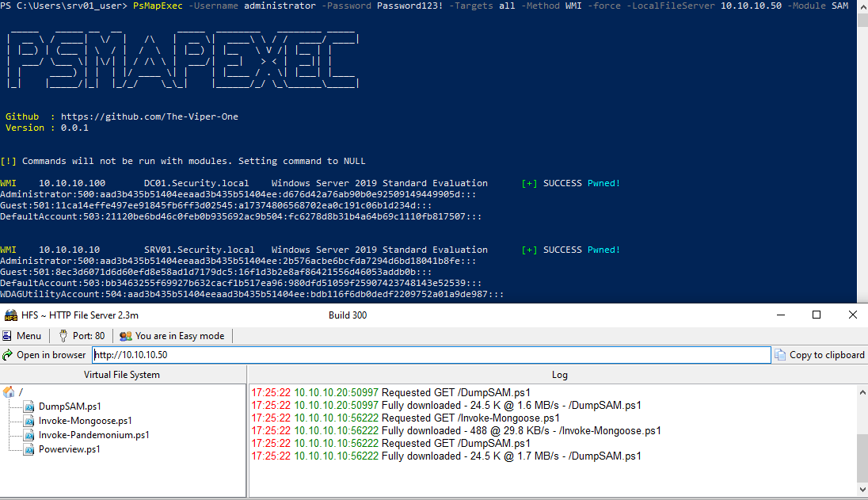The image size is (868, 500).
Task: Select Invoke-Pandemonium.ps1 in file tree
Action: pyautogui.click(x=94, y=435)
